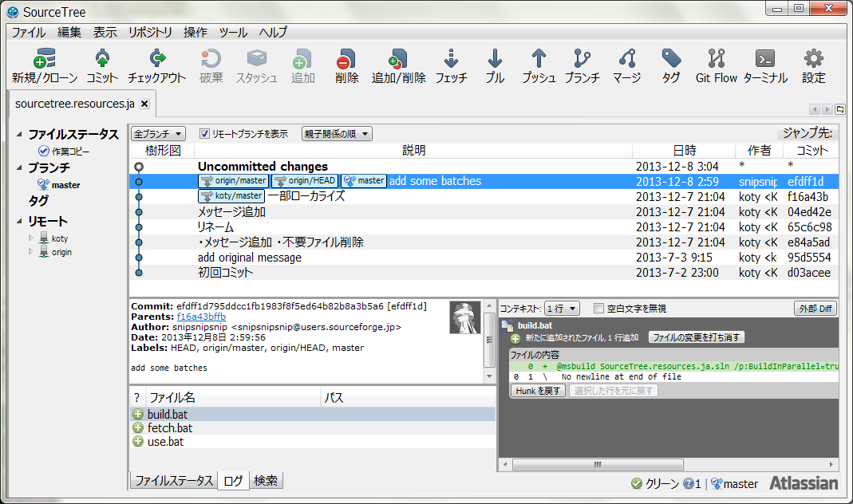853x504 pixels.
Task: Enable 空白文字を無視 checkbox
Action: [x=599, y=309]
